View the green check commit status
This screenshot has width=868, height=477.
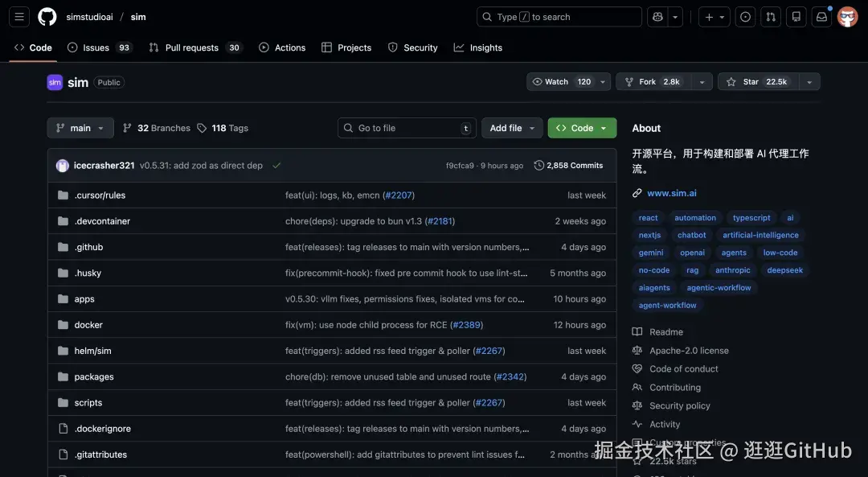click(x=276, y=165)
